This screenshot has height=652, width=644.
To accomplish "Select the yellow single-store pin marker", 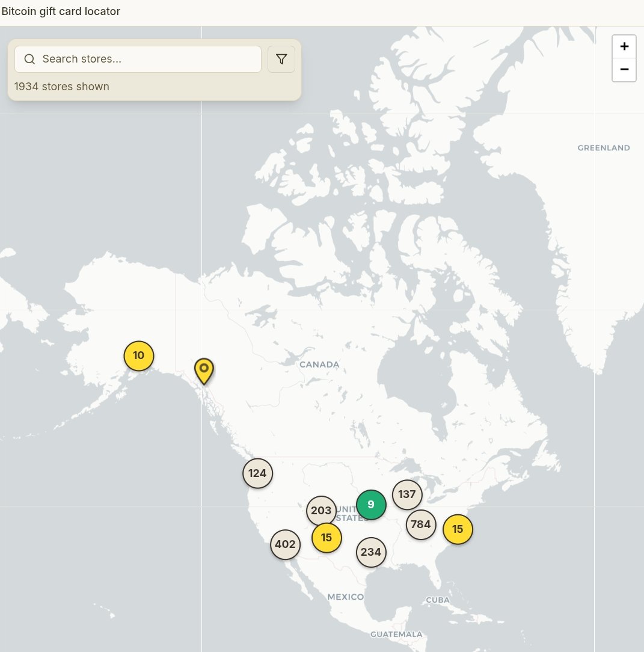I will pos(204,371).
